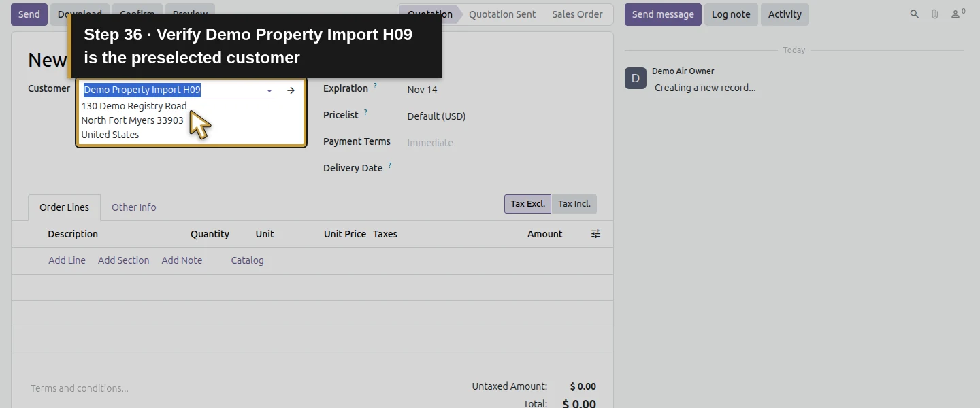Click the Send message button

tap(663, 14)
